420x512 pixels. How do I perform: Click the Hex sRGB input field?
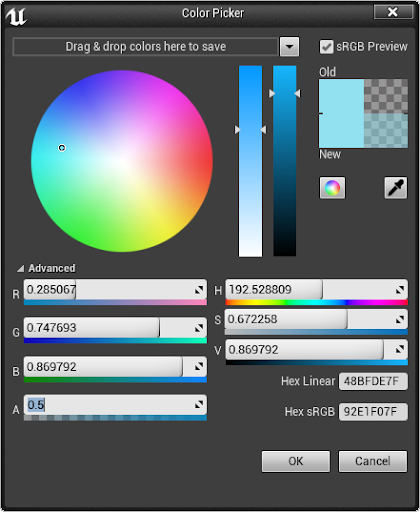click(x=373, y=412)
